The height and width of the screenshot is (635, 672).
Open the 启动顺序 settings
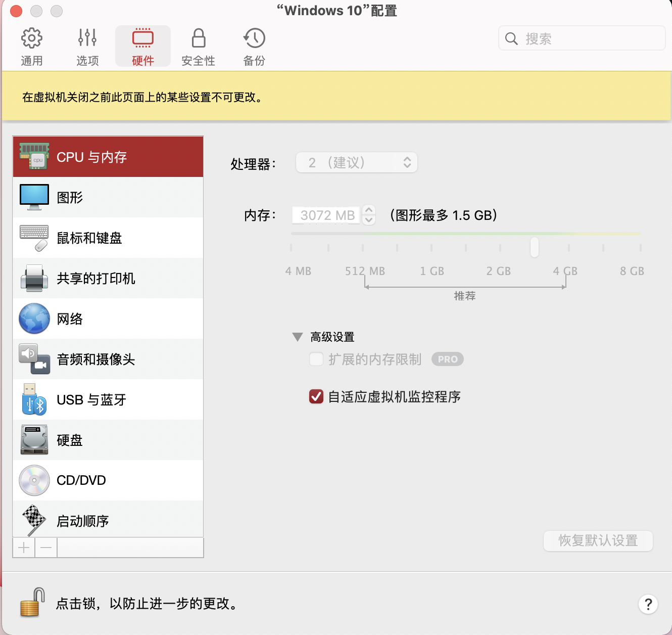pos(33,520)
